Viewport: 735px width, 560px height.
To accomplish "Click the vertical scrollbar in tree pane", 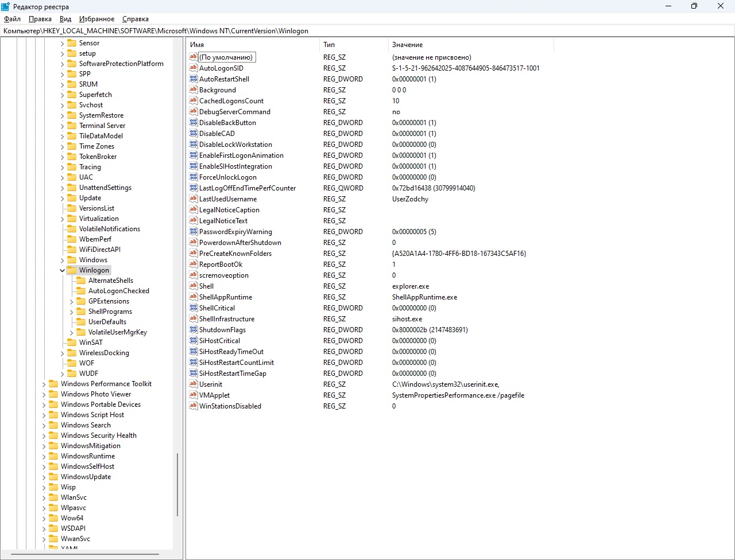I will pos(177,485).
